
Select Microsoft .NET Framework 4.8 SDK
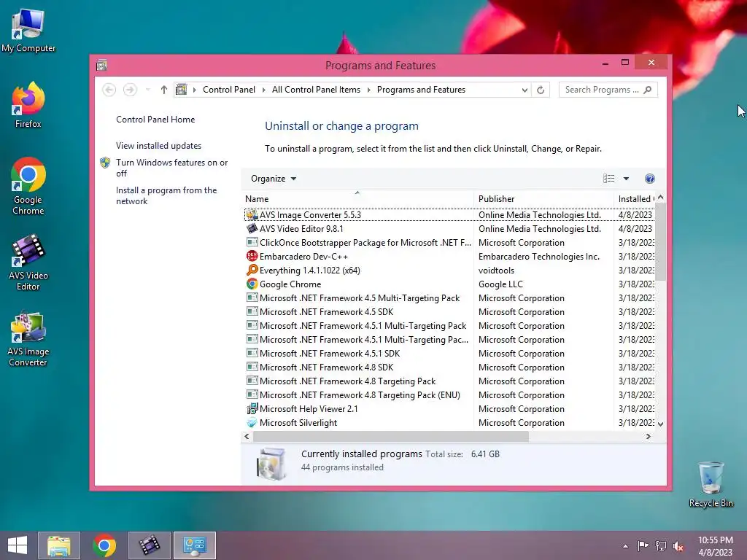449,367
